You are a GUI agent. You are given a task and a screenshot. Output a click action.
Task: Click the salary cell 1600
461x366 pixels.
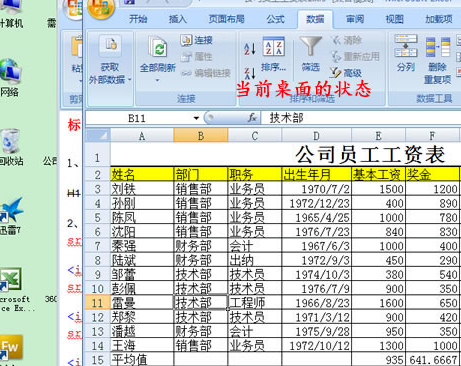click(379, 303)
